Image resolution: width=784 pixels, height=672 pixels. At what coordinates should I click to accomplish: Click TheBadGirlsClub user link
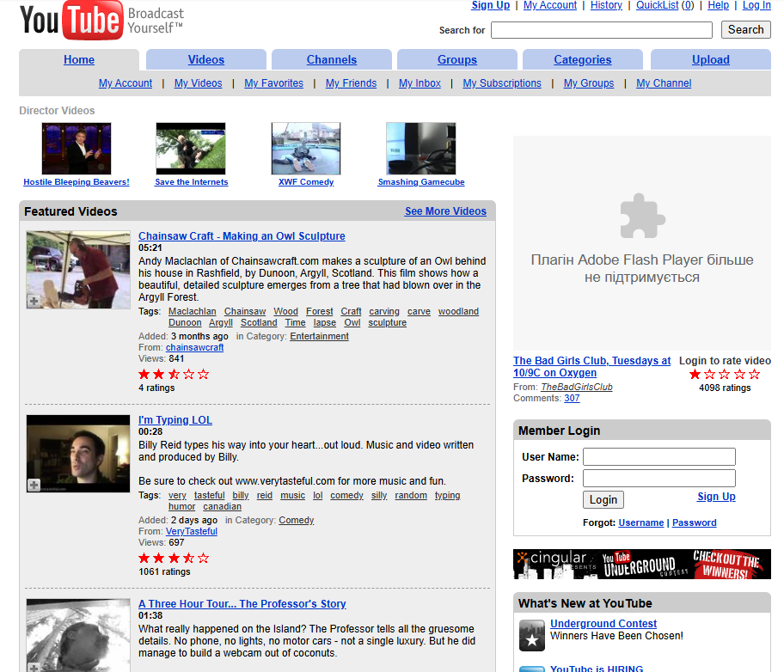[x=577, y=387]
